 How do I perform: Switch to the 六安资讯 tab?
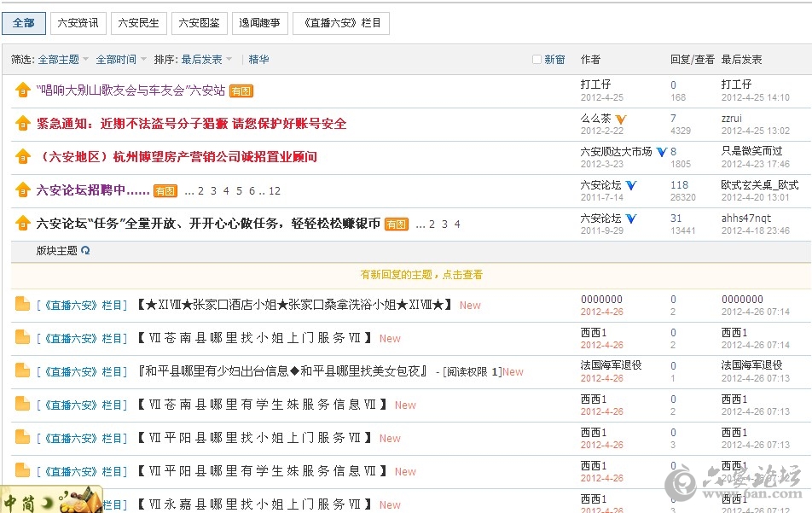(x=78, y=23)
